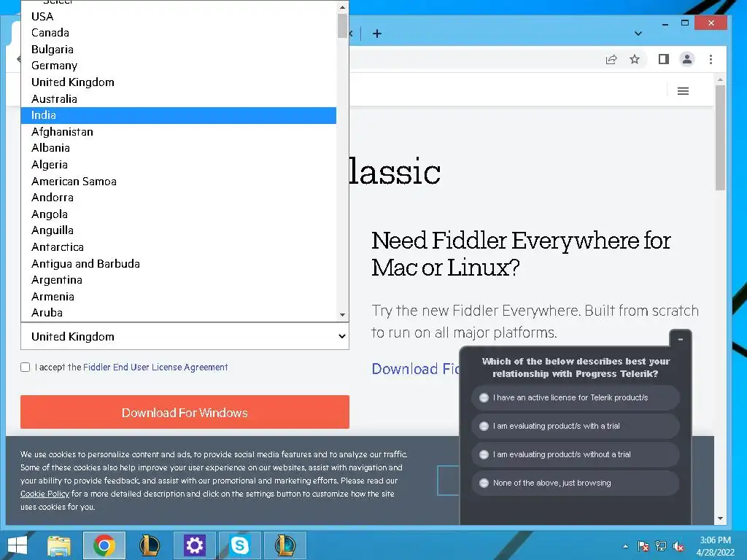The width and height of the screenshot is (747, 560).
Task: Open a new browser tab
Action: pos(377,34)
